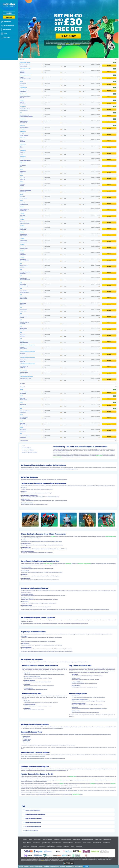Select the Online Casino sidebar icon

point(2,30)
